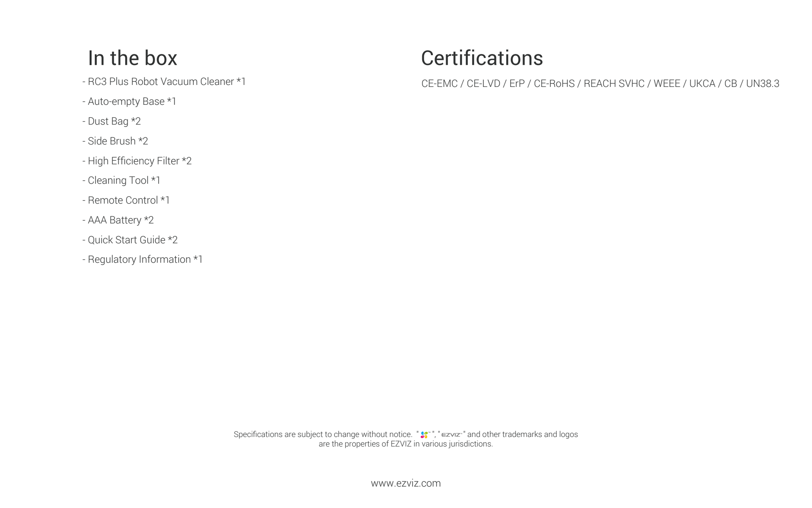
Task: Click 'High Efficiency Filter *2' line
Action: (137, 161)
